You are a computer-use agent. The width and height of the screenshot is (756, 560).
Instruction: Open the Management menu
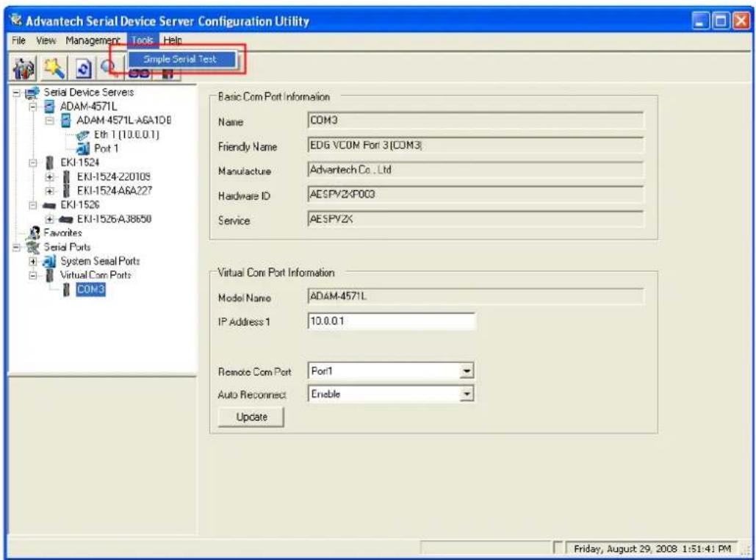coord(93,40)
